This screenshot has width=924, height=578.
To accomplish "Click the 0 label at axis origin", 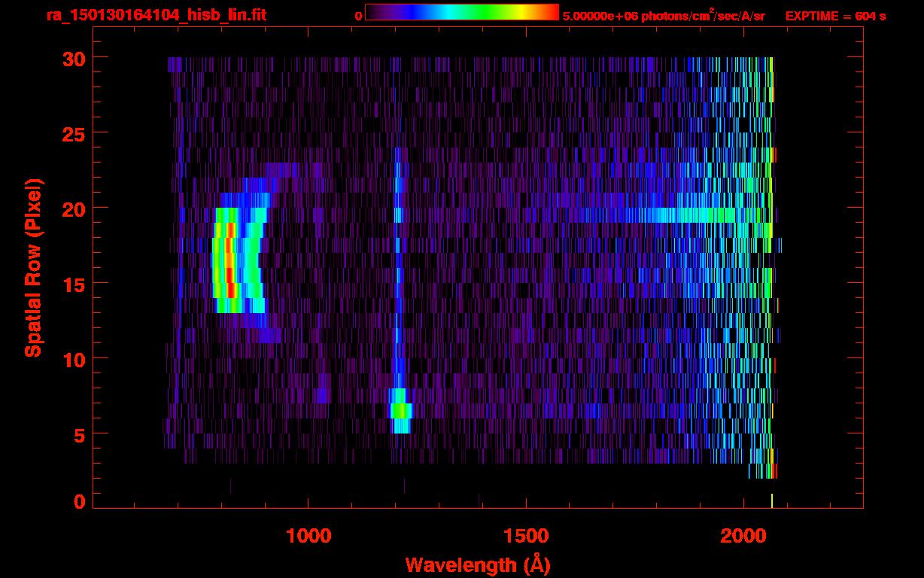I will (x=79, y=501).
